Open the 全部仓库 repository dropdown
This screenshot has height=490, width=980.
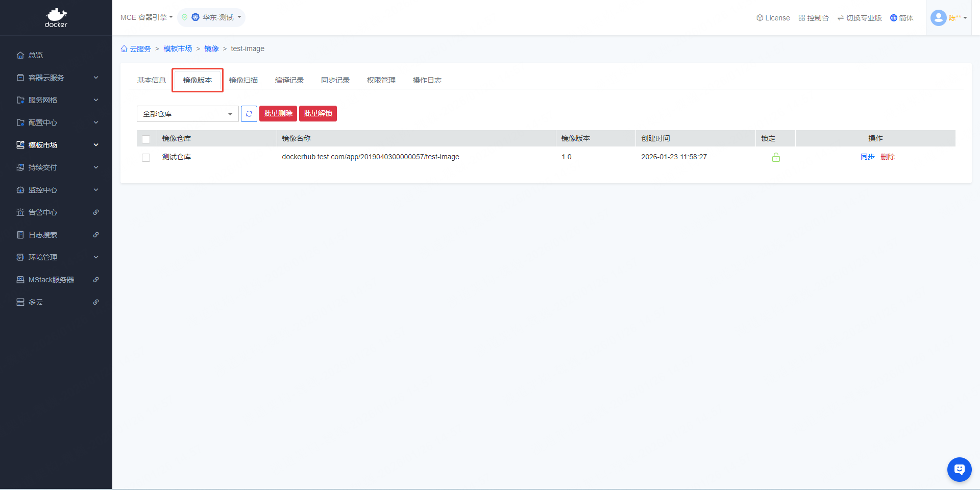(187, 114)
